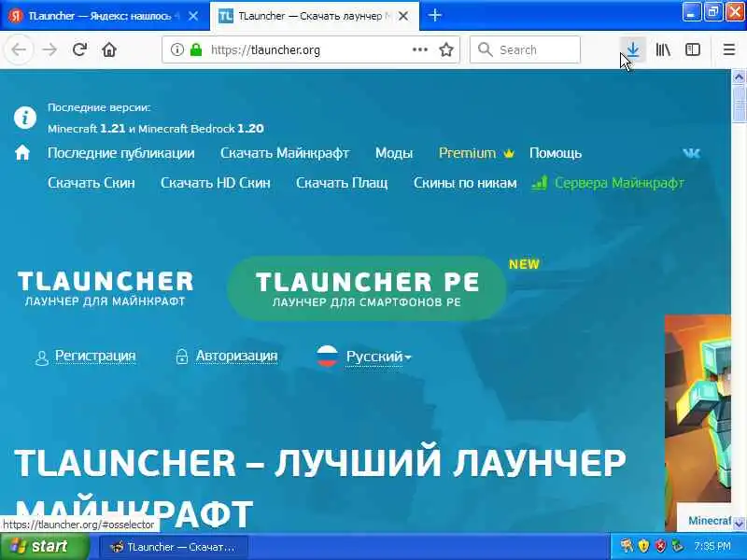
Task: Open a new tab with plus
Action: pos(434,16)
